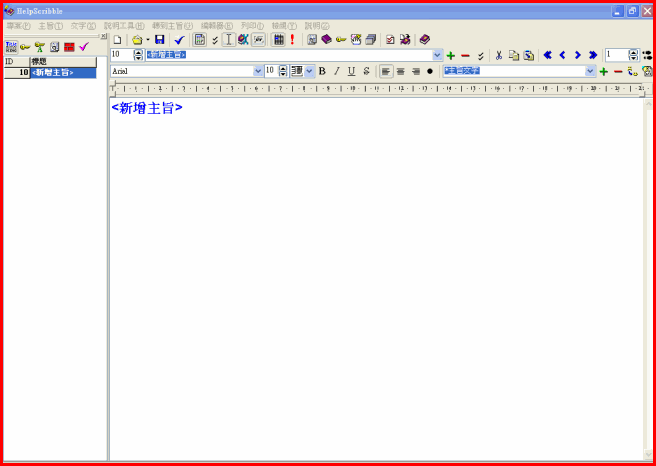Screen dimensions: 656x466
Task: Save the project with the floppy disk icon
Action: 159,40
